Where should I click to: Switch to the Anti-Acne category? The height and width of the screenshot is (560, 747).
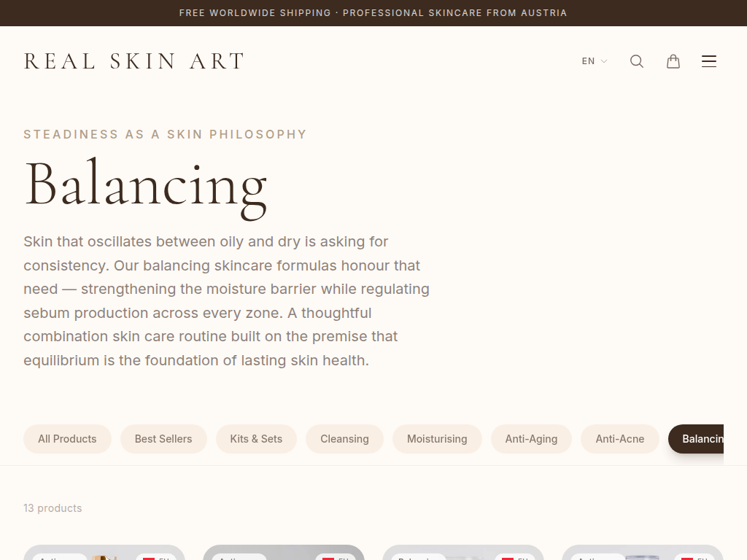coord(620,439)
